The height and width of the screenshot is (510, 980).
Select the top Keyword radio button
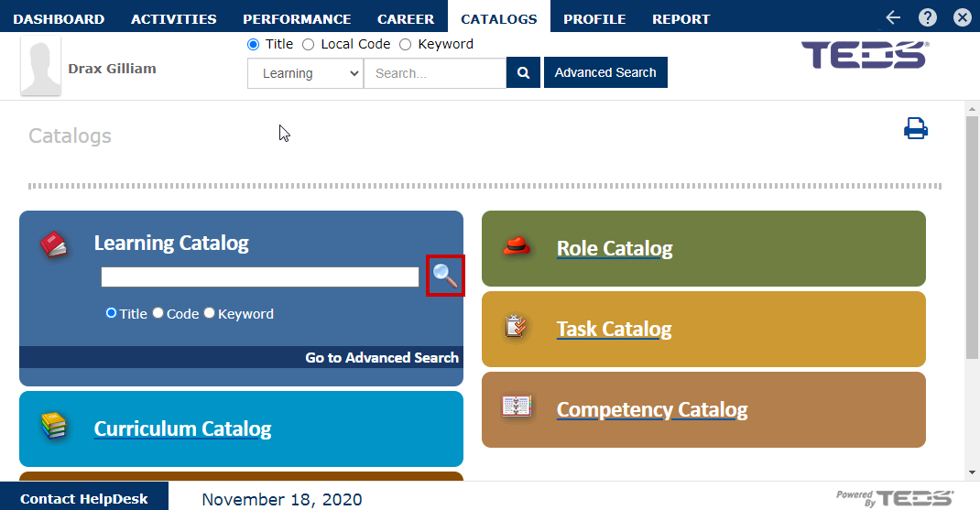pos(405,44)
